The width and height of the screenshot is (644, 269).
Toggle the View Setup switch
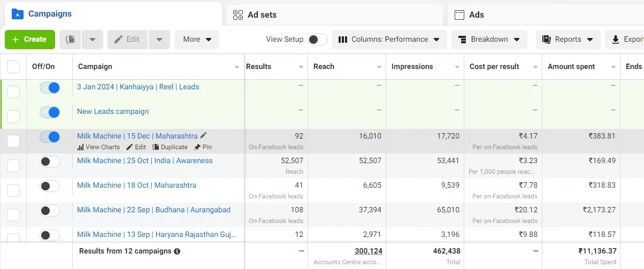tap(317, 40)
